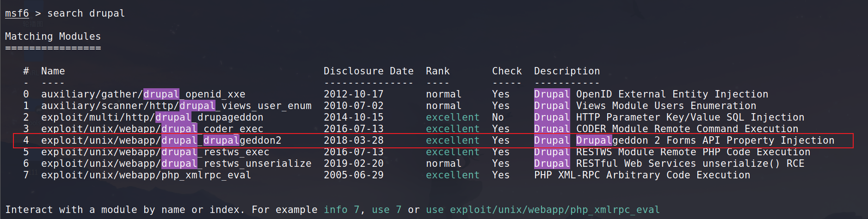The image size is (868, 219).
Task: Click description 'Drupalgeddon 2 Forms API Property Injection'
Action: click(705, 140)
